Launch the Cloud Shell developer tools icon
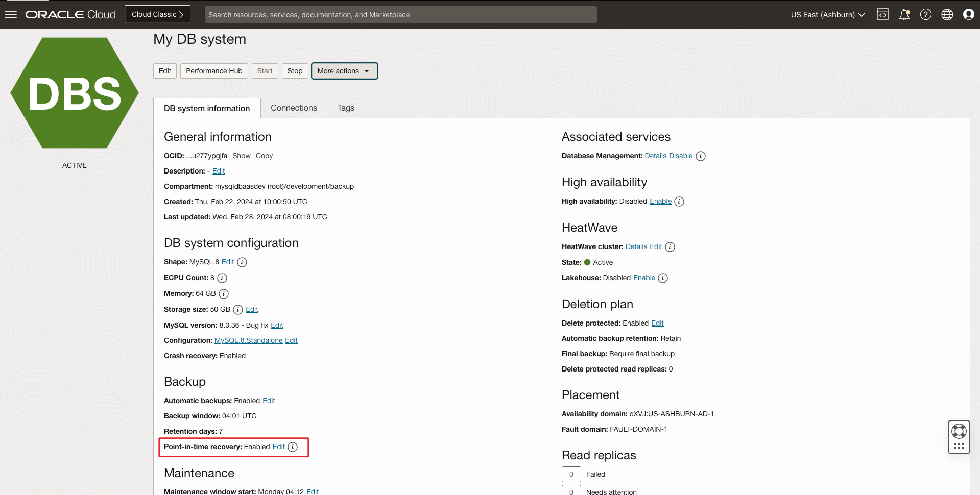The image size is (980, 495). [882, 14]
